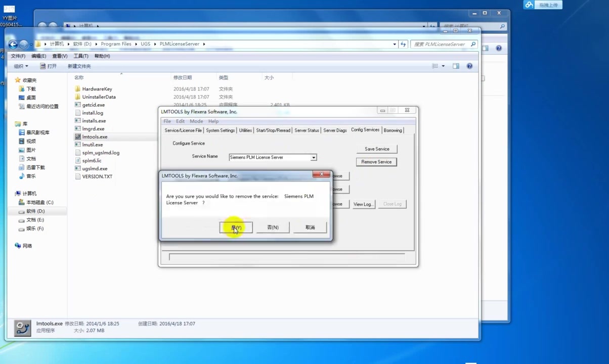Click 打开 in the Explorer toolbar
The height and width of the screenshot is (364, 609).
click(x=48, y=66)
